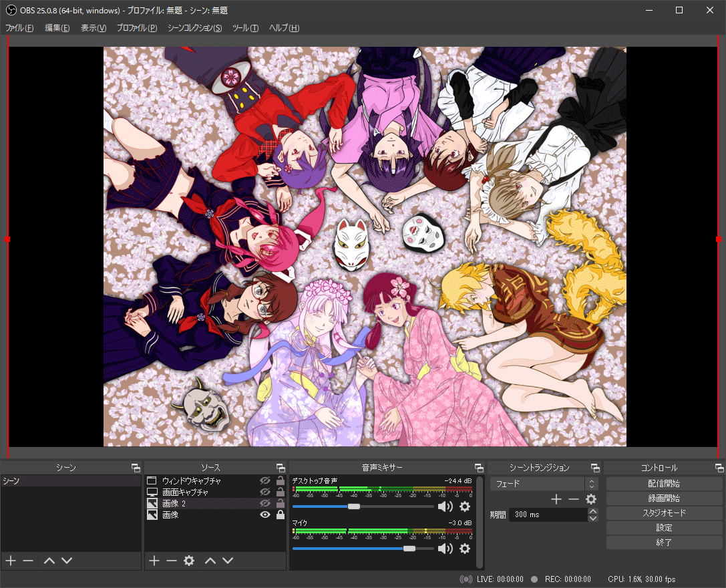Open the プロファイル(P) menu
Image resolution: width=726 pixels, height=588 pixels.
coord(137,28)
